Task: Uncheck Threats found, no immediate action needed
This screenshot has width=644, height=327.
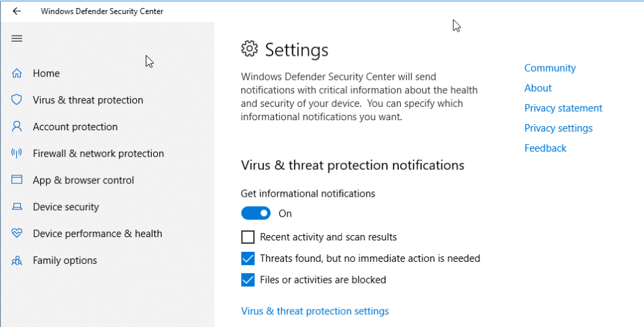Action: [248, 259]
